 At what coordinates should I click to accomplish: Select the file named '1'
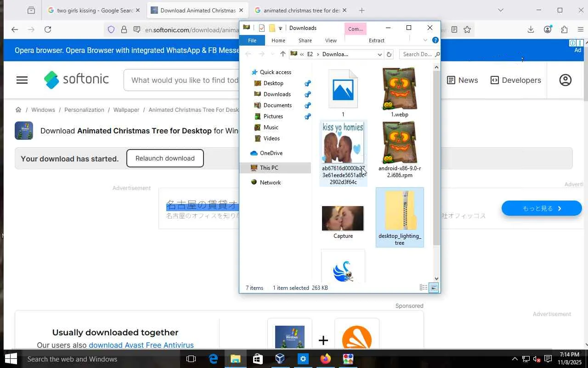pos(343,93)
